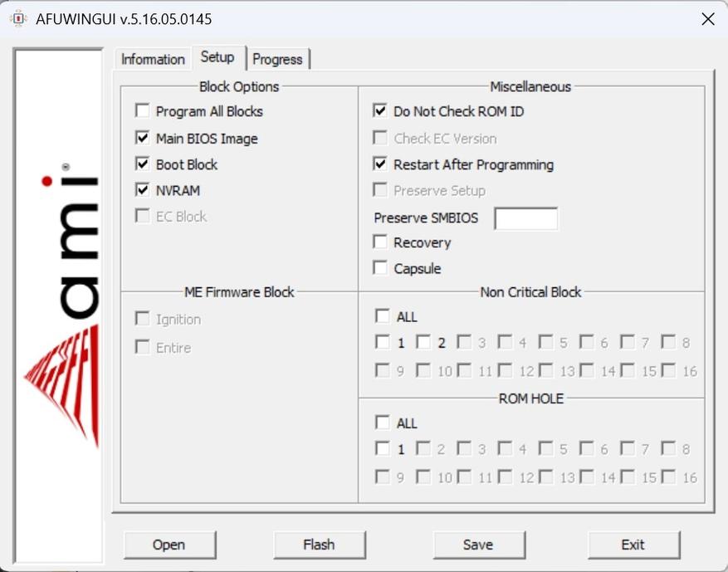Image resolution: width=728 pixels, height=572 pixels.
Task: Click the Save button
Action: click(x=479, y=545)
